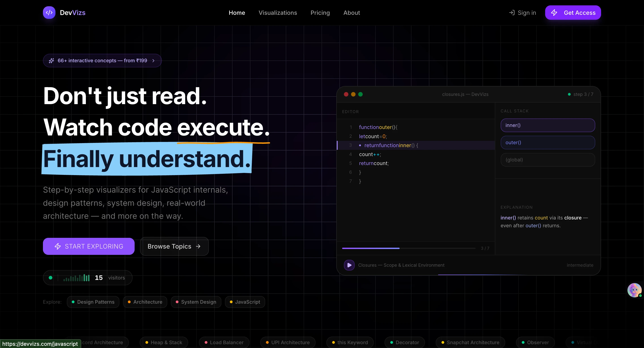The width and height of the screenshot is (644, 348).
Task: Open the About nav link
Action: tap(351, 13)
